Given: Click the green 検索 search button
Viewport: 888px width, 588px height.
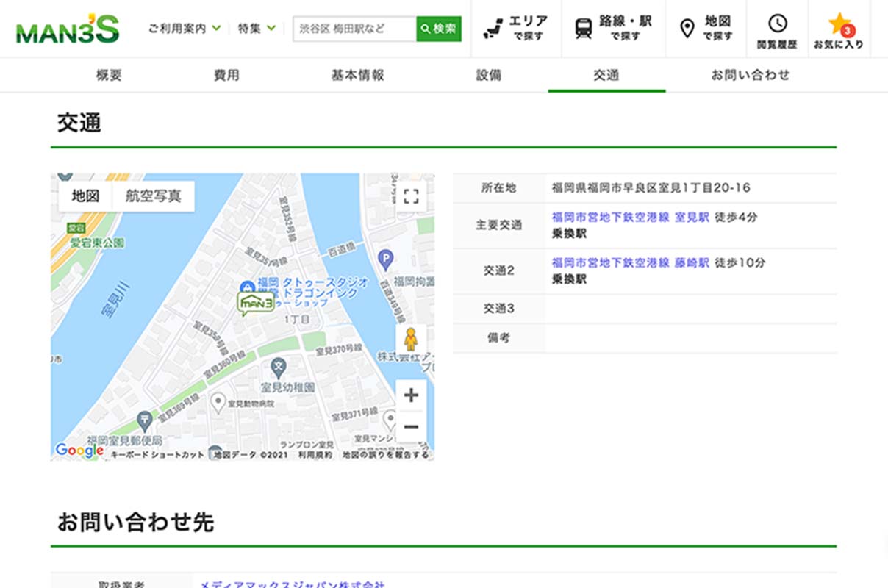Looking at the screenshot, I should tap(439, 29).
